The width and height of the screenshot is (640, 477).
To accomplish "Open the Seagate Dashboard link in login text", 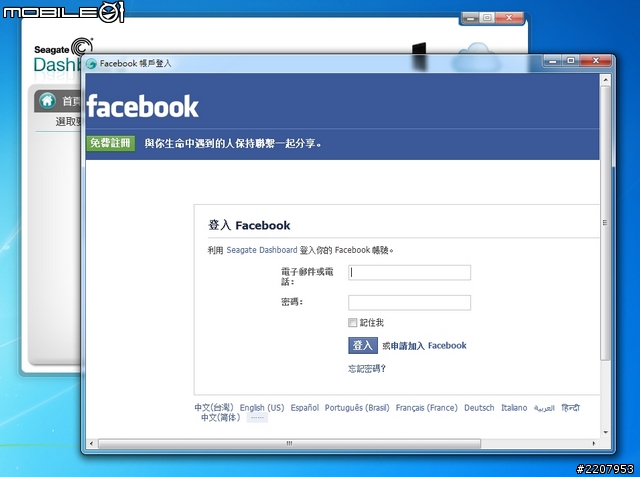I will pyautogui.click(x=262, y=250).
